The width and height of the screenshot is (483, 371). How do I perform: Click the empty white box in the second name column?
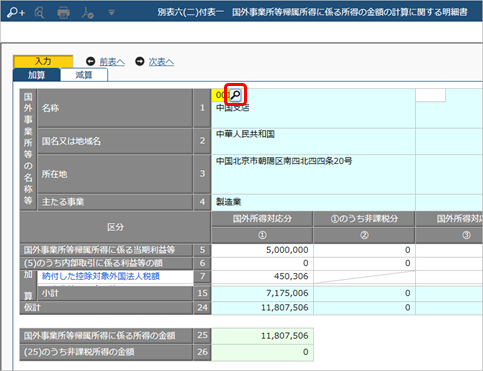pyautogui.click(x=430, y=95)
